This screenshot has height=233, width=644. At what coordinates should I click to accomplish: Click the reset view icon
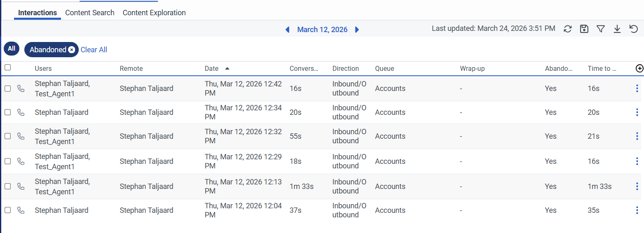click(634, 29)
